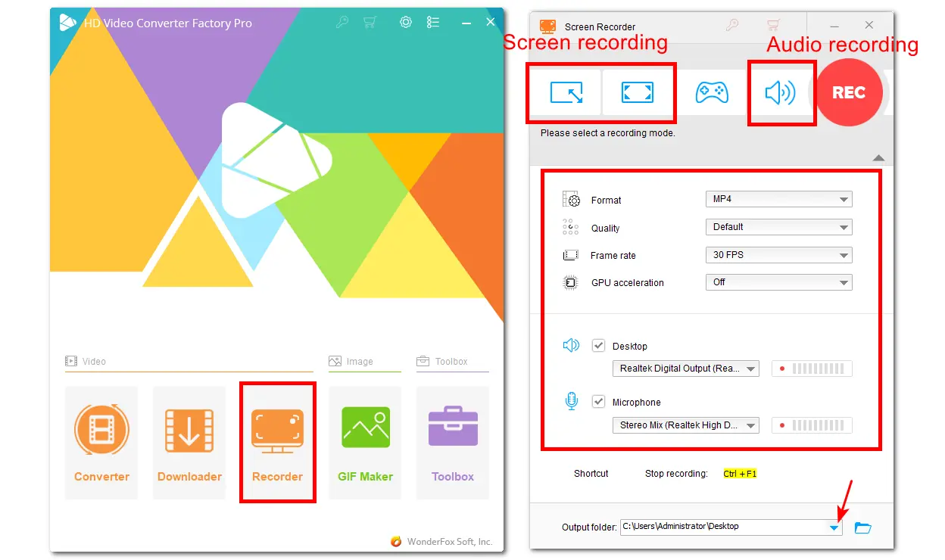Open Stereo Mix microphone device dropdown
This screenshot has height=560, width=945.
coord(685,425)
